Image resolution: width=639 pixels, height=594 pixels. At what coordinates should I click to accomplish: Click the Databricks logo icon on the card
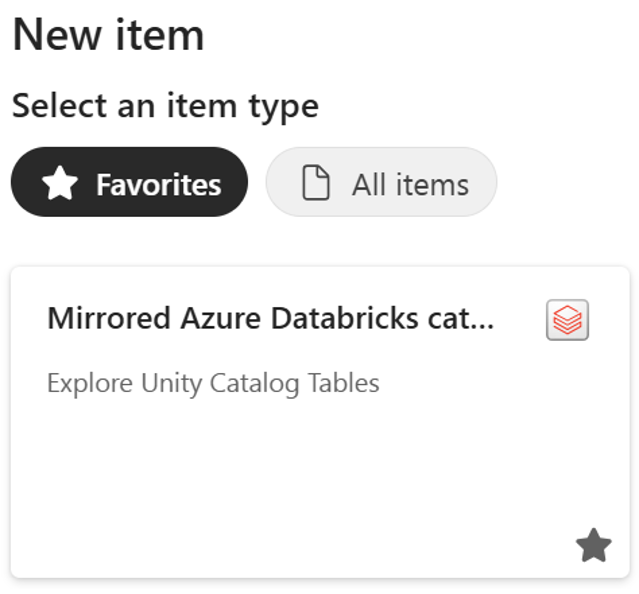tap(567, 320)
